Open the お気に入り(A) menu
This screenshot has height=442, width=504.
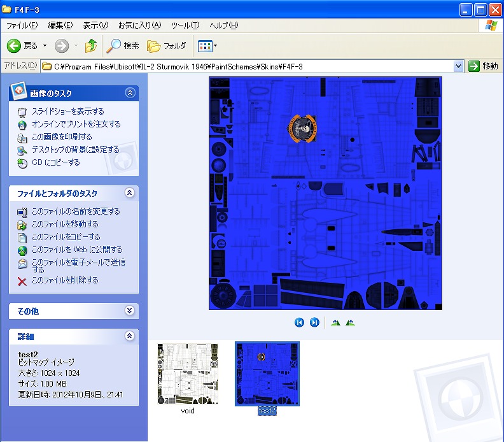pyautogui.click(x=139, y=25)
